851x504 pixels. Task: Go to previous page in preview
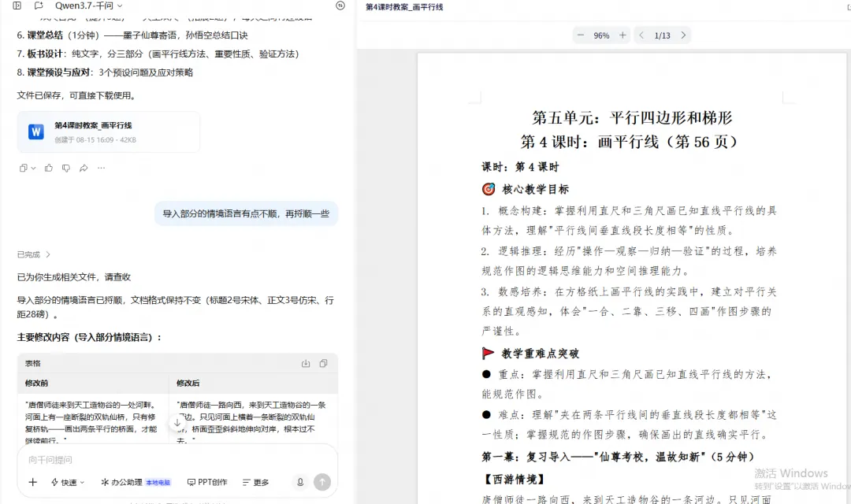641,35
